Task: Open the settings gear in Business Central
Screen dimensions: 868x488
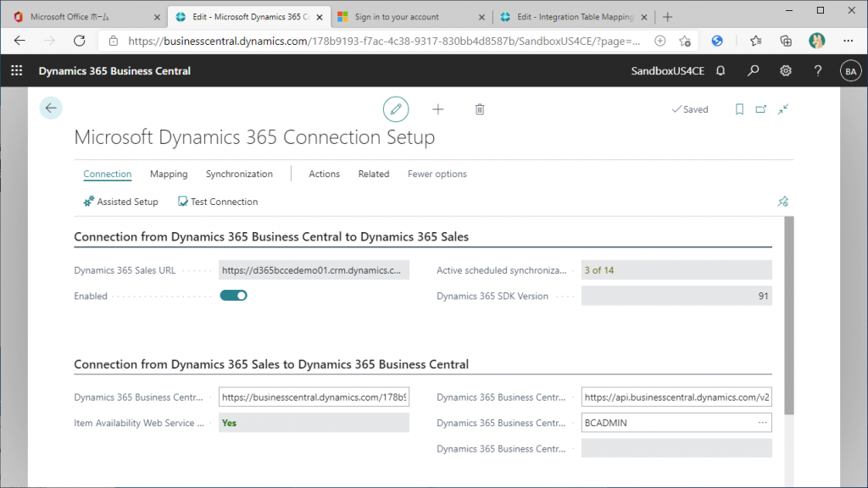Action: [x=786, y=71]
